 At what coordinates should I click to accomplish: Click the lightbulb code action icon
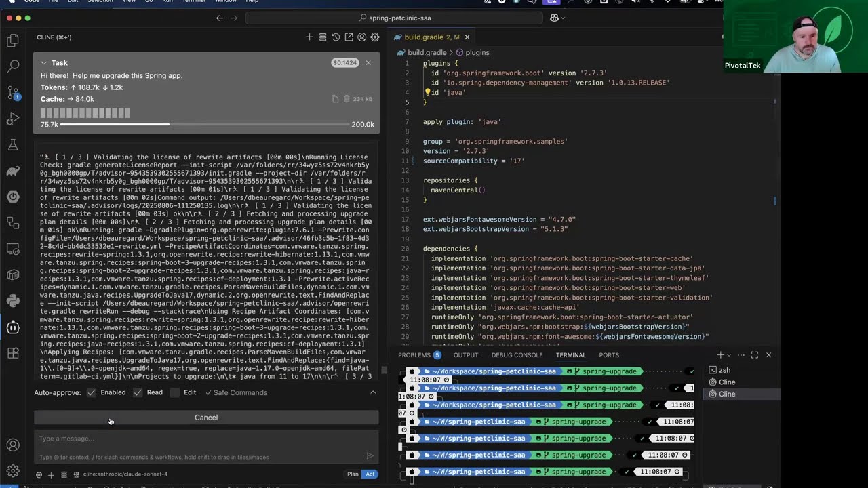(x=427, y=92)
